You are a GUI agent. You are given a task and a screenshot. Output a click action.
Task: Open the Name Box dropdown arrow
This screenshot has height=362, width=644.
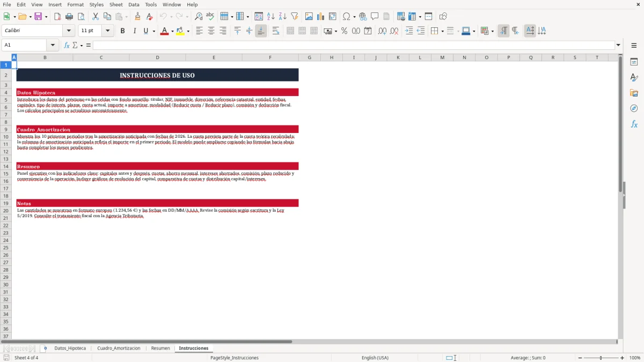pos(53,45)
